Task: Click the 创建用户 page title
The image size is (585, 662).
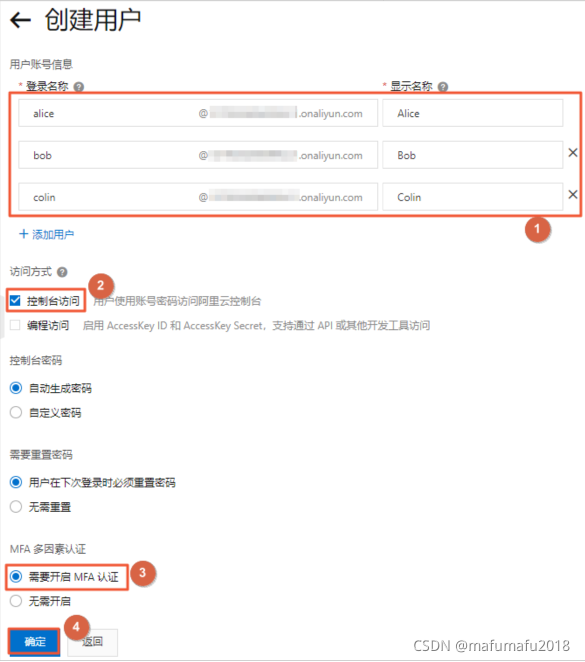Action: pyautogui.click(x=93, y=20)
